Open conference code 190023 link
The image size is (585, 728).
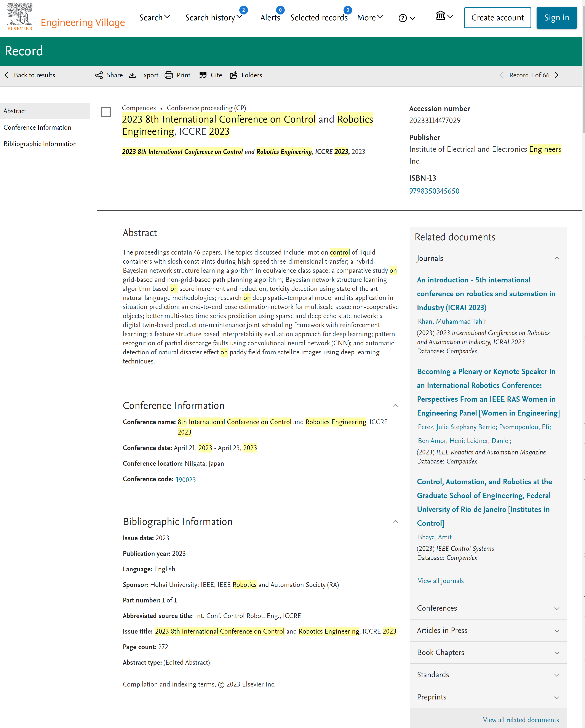click(x=186, y=479)
